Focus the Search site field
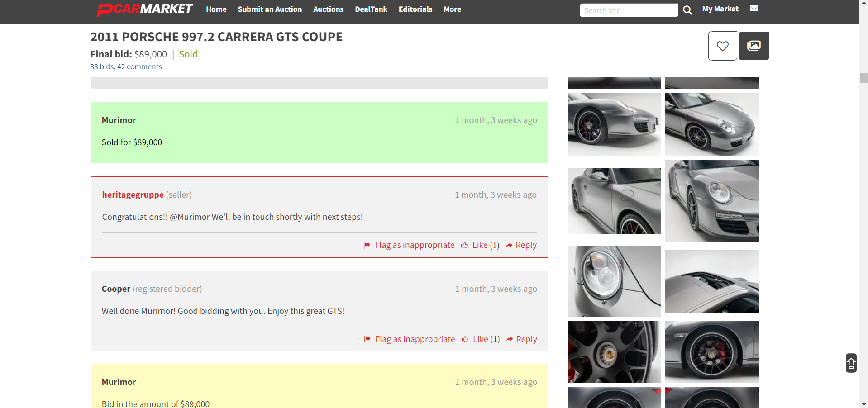This screenshot has height=408, width=868. [x=629, y=10]
